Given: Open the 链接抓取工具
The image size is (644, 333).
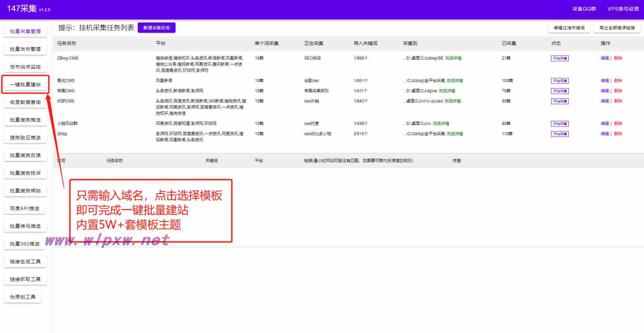Looking at the screenshot, I should click(25, 279).
